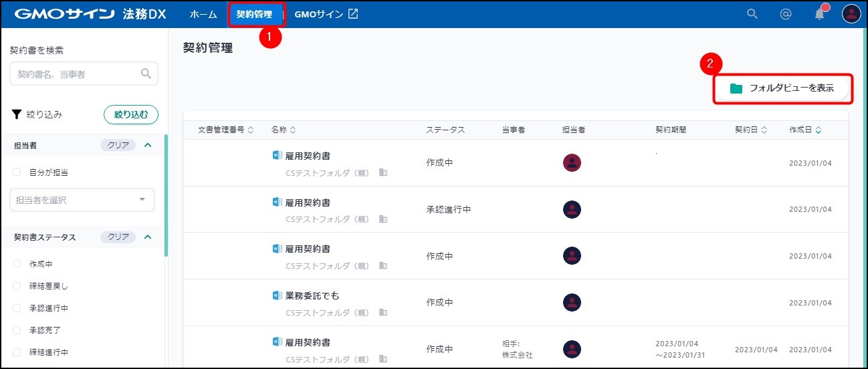Select the 契約管理 tab
This screenshot has height=369, width=868.
click(254, 14)
